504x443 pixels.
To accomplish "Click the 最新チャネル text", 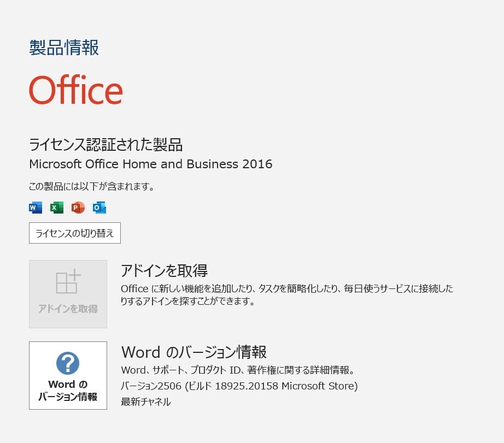I will click(146, 401).
